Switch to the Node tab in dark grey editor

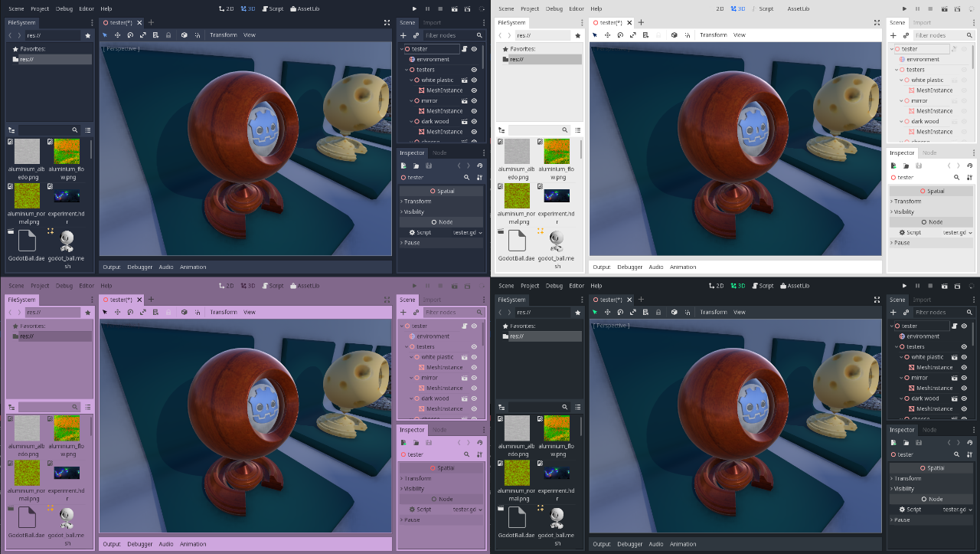[929, 430]
